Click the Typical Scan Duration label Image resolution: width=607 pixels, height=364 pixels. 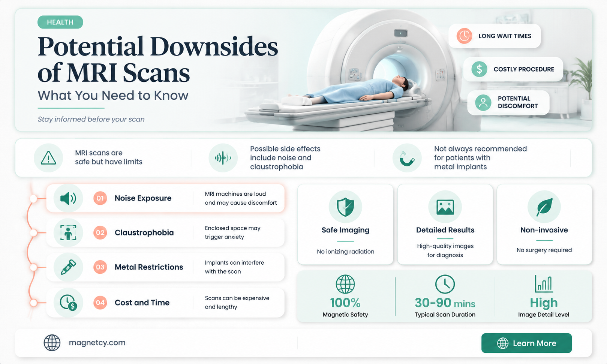tap(445, 315)
